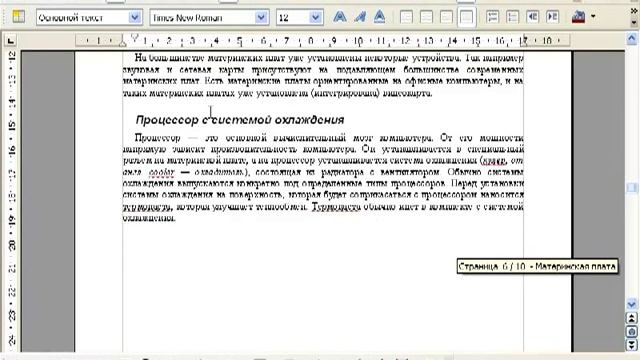Increase paragraph indent
This screenshot has width=640, height=360.
pos(553,17)
